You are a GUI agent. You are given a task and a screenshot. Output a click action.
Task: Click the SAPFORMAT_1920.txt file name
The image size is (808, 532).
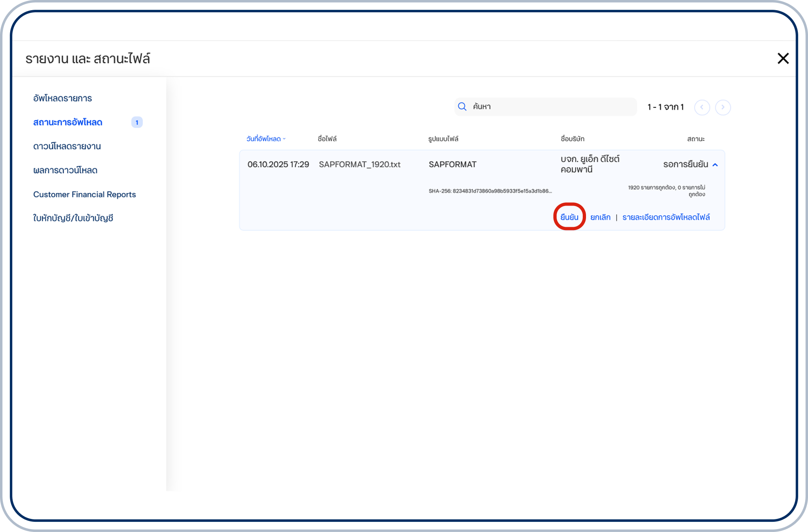point(360,164)
